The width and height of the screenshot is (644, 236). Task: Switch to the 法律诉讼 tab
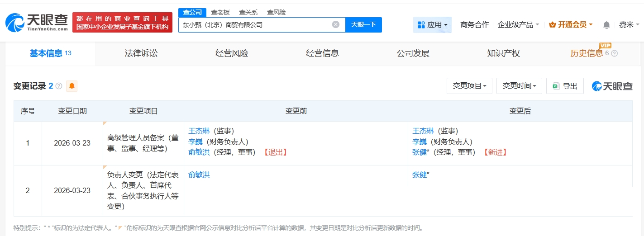(141, 53)
